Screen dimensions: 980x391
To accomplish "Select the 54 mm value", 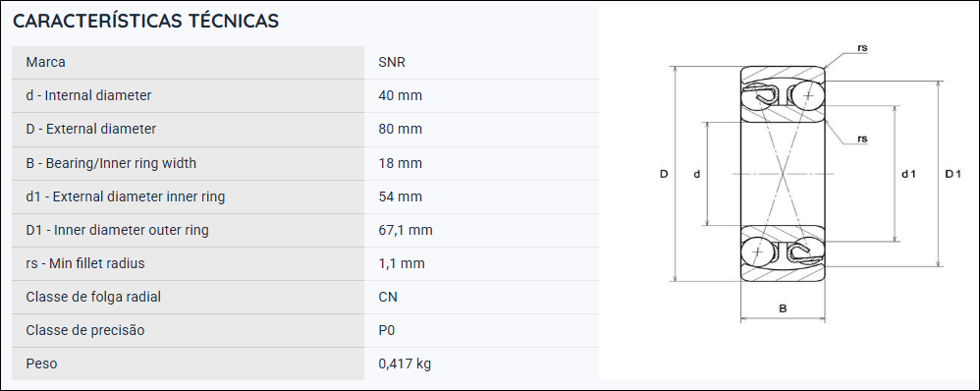I will pyautogui.click(x=400, y=197).
